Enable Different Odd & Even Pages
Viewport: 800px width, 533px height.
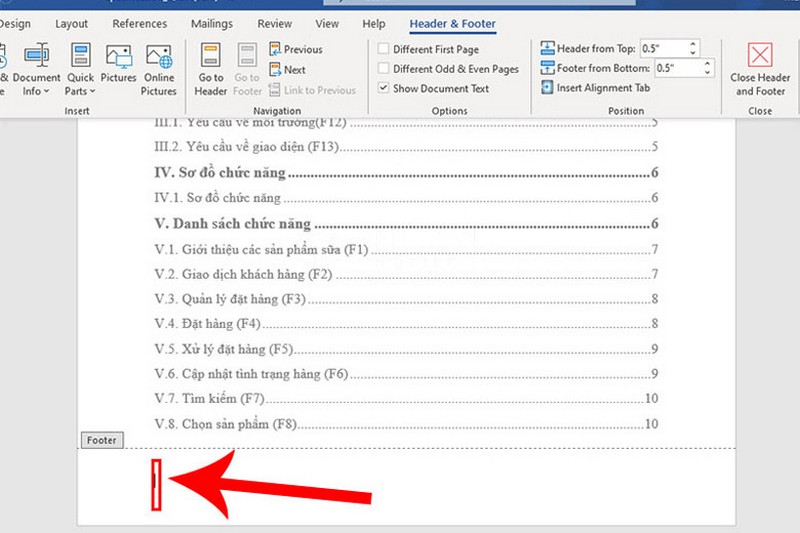coord(384,69)
